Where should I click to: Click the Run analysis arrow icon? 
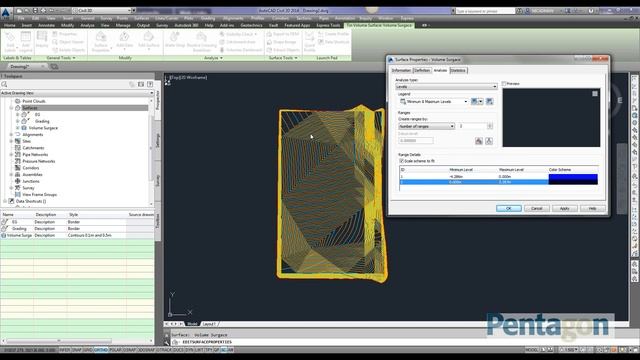(x=489, y=141)
